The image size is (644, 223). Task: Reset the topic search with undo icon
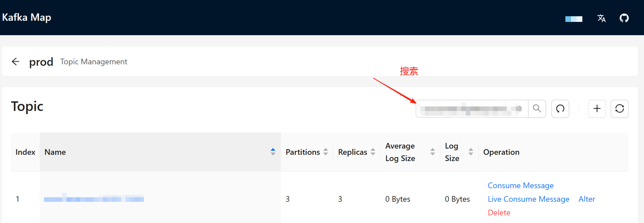coord(560,109)
